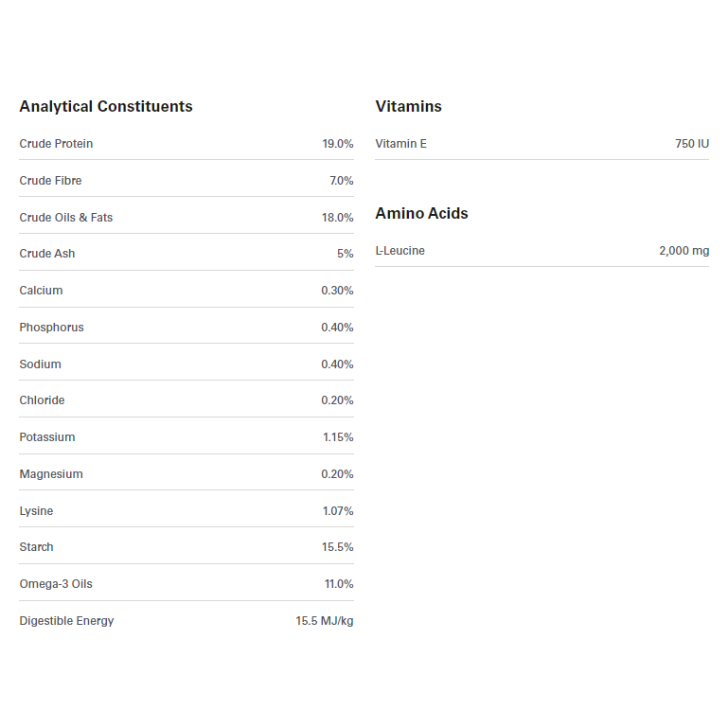Select the Omega-3 Oils label
The image size is (728, 728).
pyautogui.click(x=56, y=584)
